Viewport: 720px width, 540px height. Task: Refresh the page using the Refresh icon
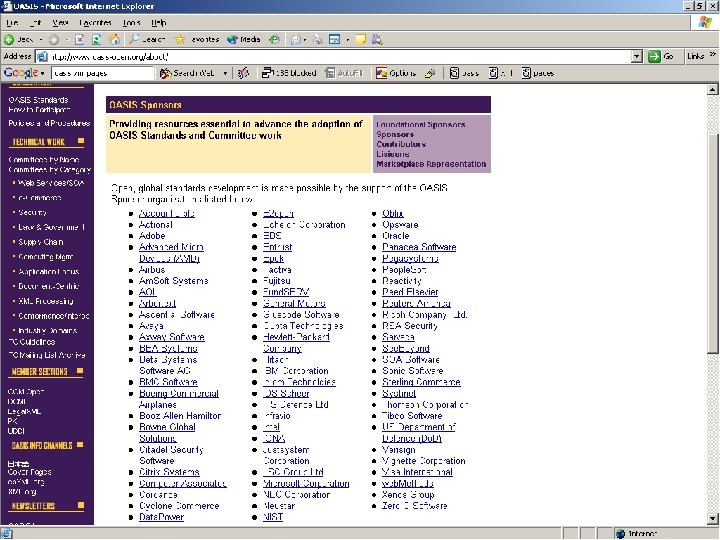coord(96,39)
